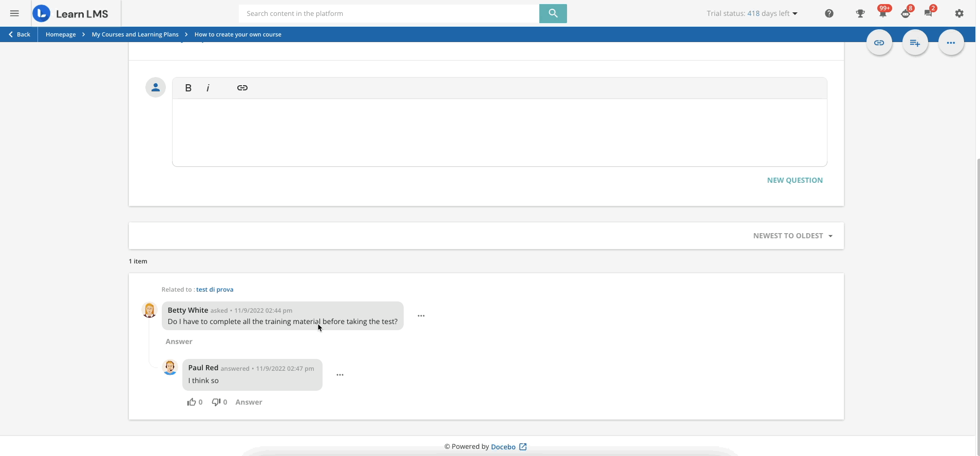
Task: Open the notifications bell with 99+ badge
Action: pos(883,12)
